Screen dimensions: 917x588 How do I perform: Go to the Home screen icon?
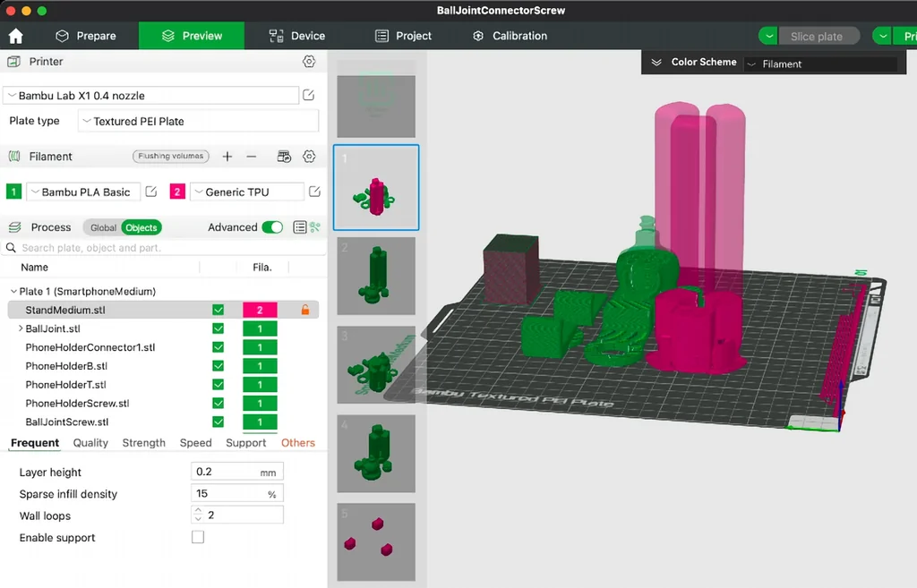(x=16, y=36)
